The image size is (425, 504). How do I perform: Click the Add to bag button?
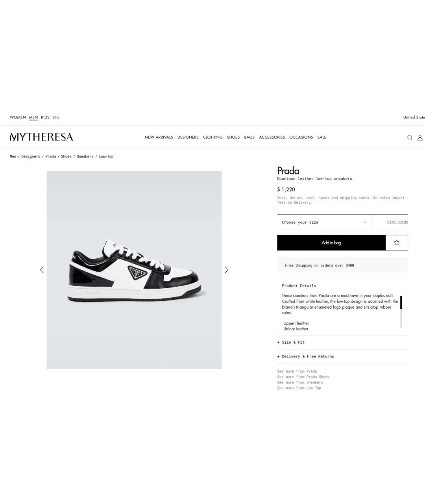tap(331, 243)
